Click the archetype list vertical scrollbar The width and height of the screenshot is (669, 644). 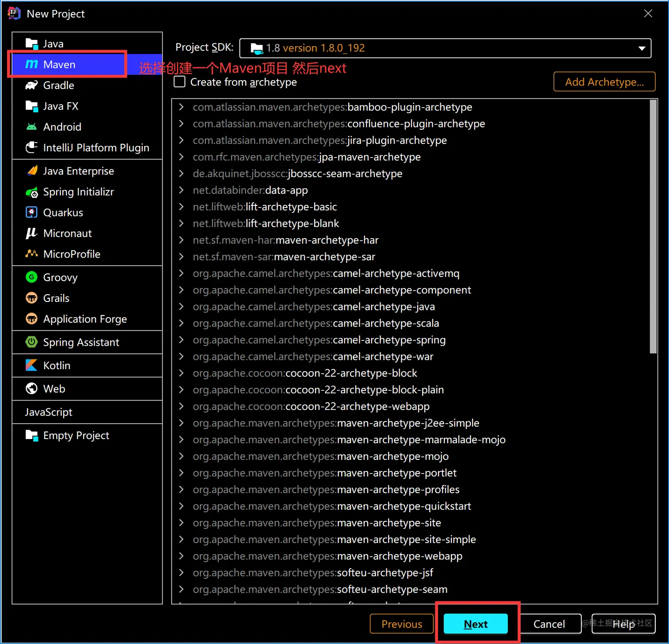pos(653,227)
